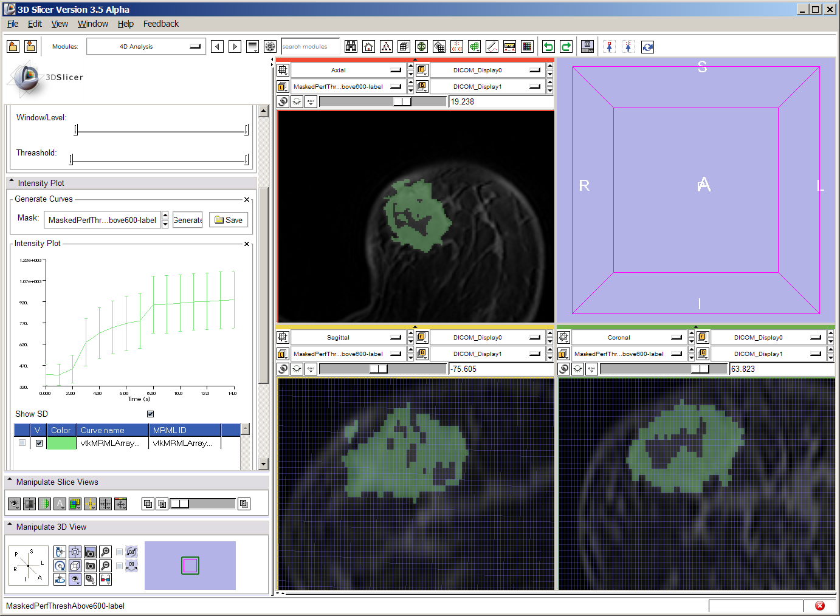840x616 pixels.
Task: Click the binoculars search icon in toolbar
Action: tap(351, 47)
